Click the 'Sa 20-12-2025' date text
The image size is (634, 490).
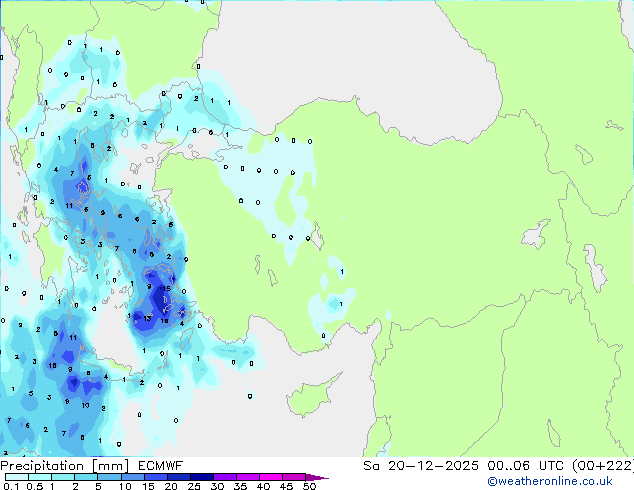point(421,466)
